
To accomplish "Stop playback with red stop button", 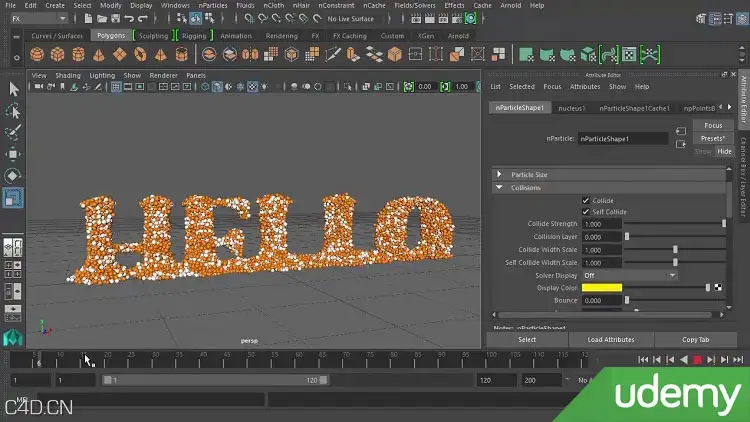I will (697, 360).
